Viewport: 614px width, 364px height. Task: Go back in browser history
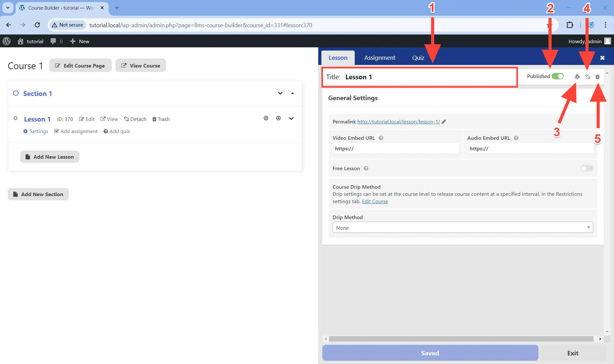point(9,25)
